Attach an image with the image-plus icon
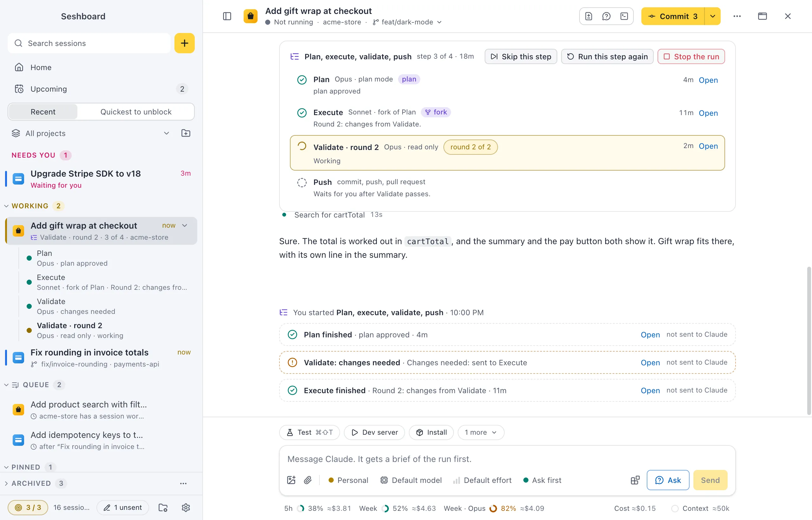The image size is (812, 520). 291,480
